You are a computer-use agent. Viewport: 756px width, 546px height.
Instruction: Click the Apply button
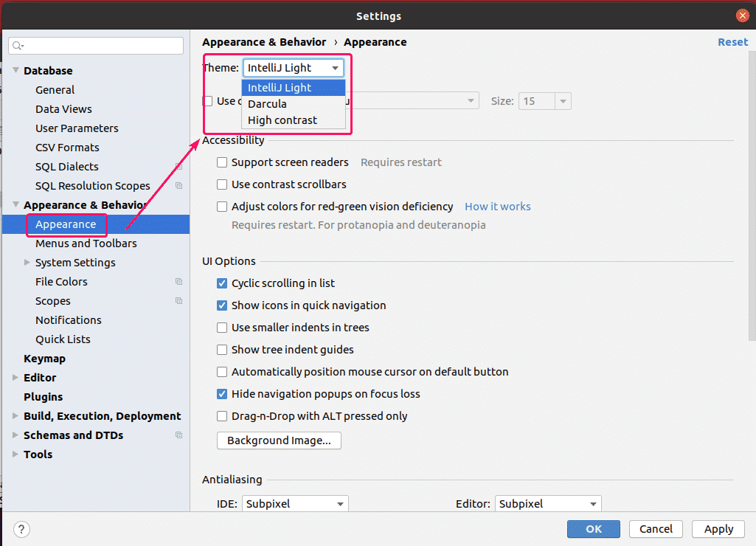point(718,529)
